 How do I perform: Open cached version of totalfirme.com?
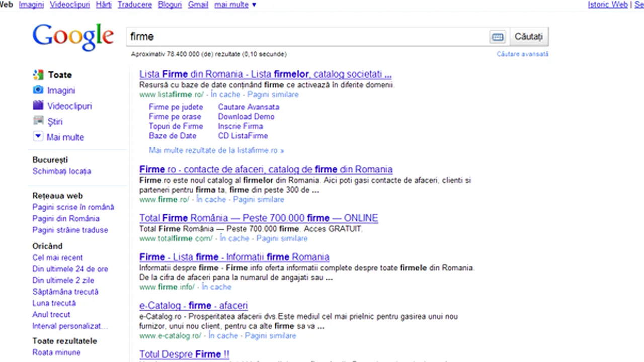[234, 238]
